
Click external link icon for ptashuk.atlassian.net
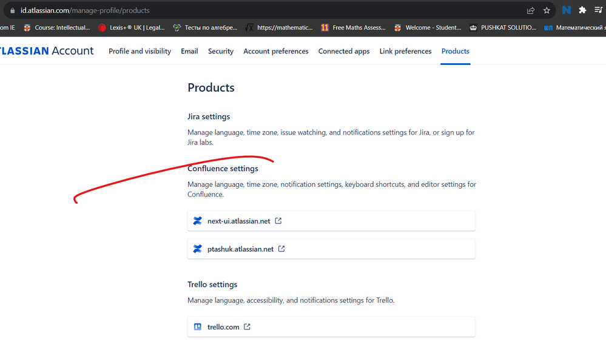click(281, 249)
